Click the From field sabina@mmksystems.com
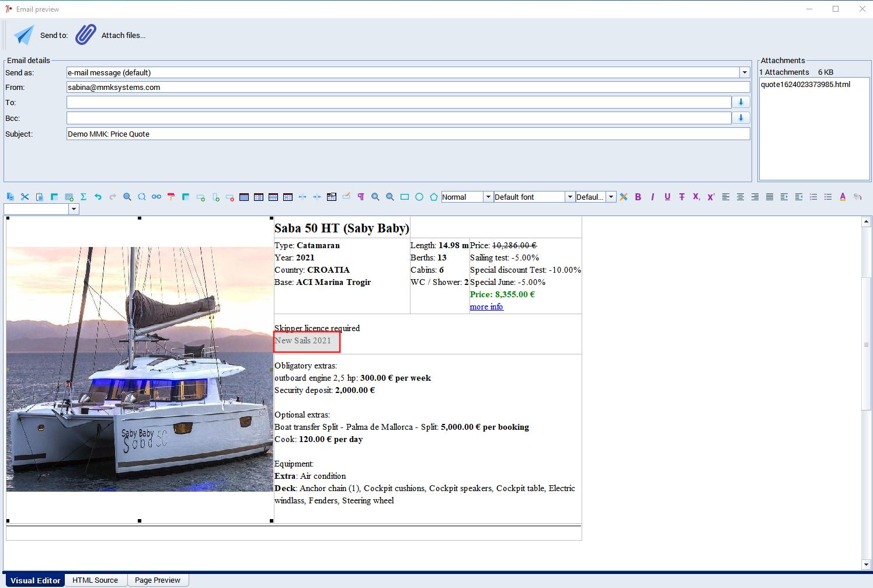The height and width of the screenshot is (588, 873). [408, 87]
